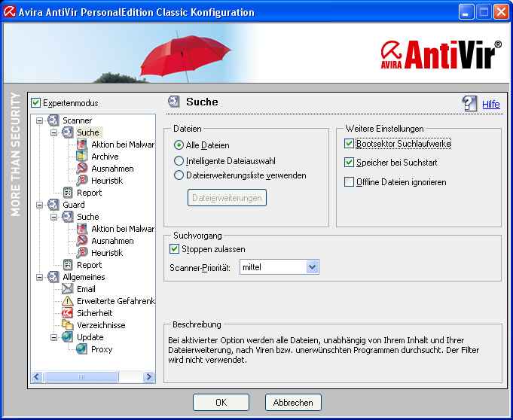The image size is (513, 420).
Task: Click the Avira umbrella icon in title bar
Action: click(x=10, y=12)
